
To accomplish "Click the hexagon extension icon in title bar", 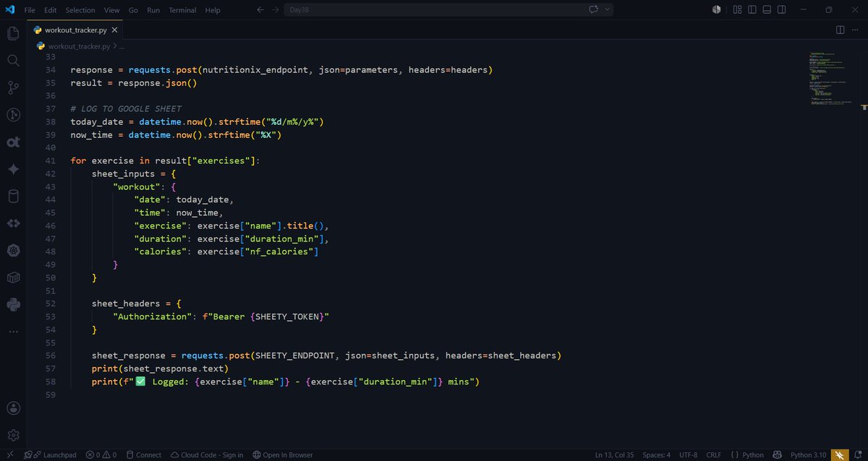I will tap(716, 10).
